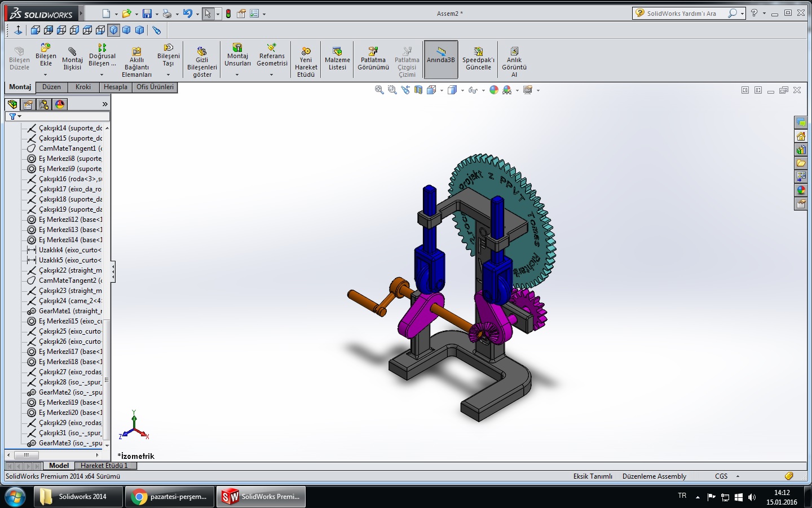Expand the Bileşen Ekle dropdown arrow

46,75
